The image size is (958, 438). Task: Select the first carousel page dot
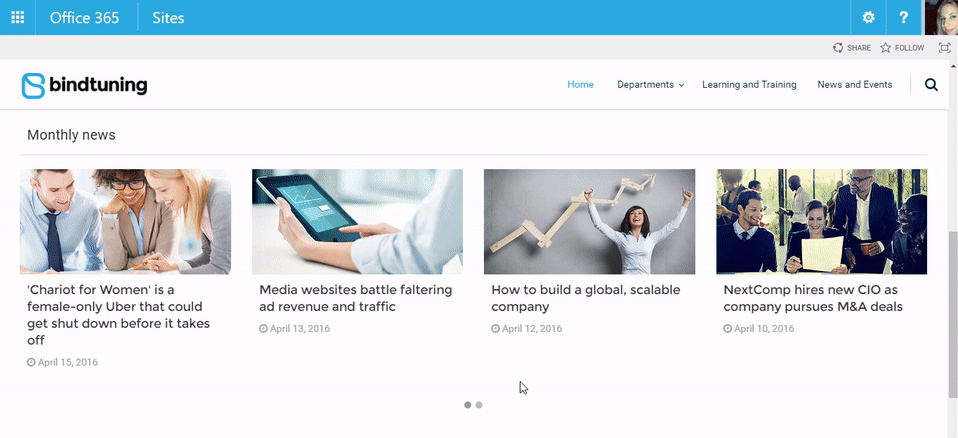pos(467,404)
